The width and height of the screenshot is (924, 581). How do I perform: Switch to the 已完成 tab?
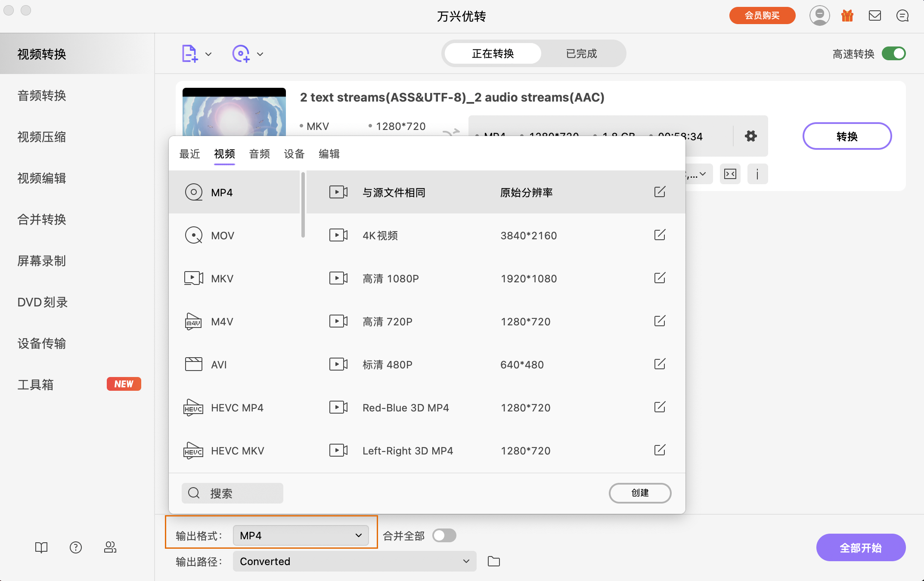click(581, 54)
